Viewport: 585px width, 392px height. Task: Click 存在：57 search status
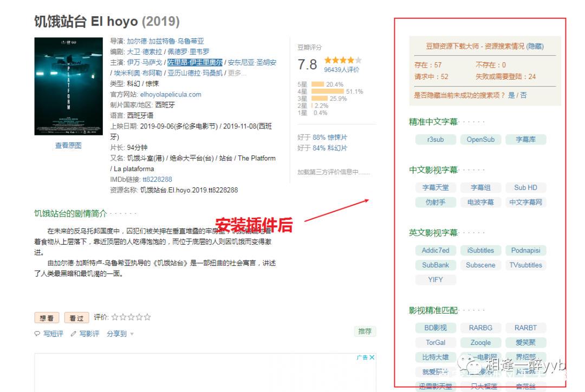(428, 65)
